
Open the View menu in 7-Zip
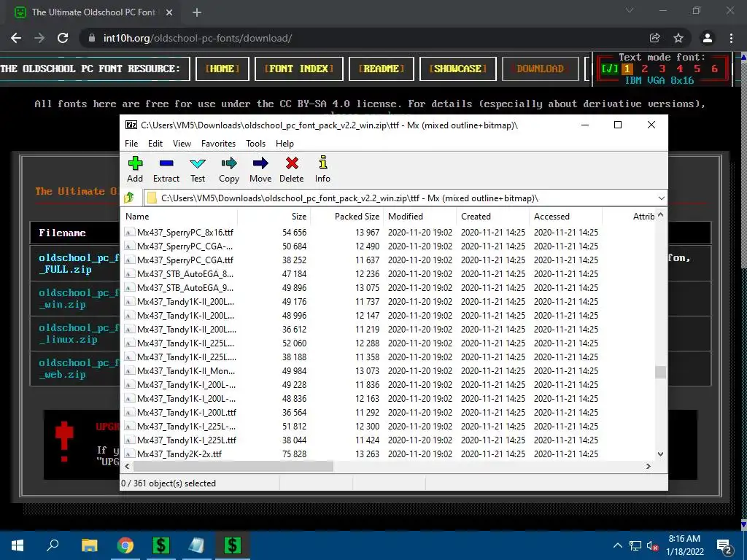[182, 144]
